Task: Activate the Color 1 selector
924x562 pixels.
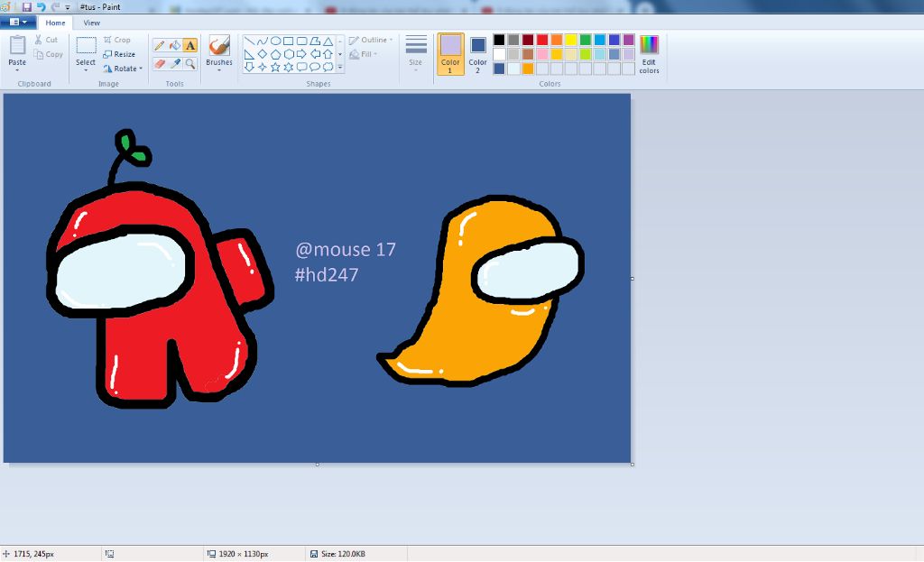Action: (x=450, y=53)
